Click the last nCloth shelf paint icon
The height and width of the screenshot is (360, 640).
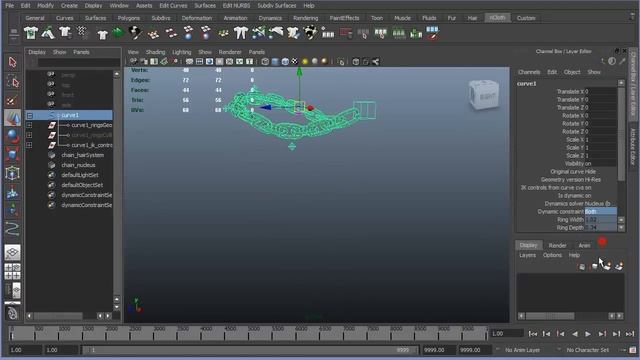pyautogui.click(x=433, y=33)
